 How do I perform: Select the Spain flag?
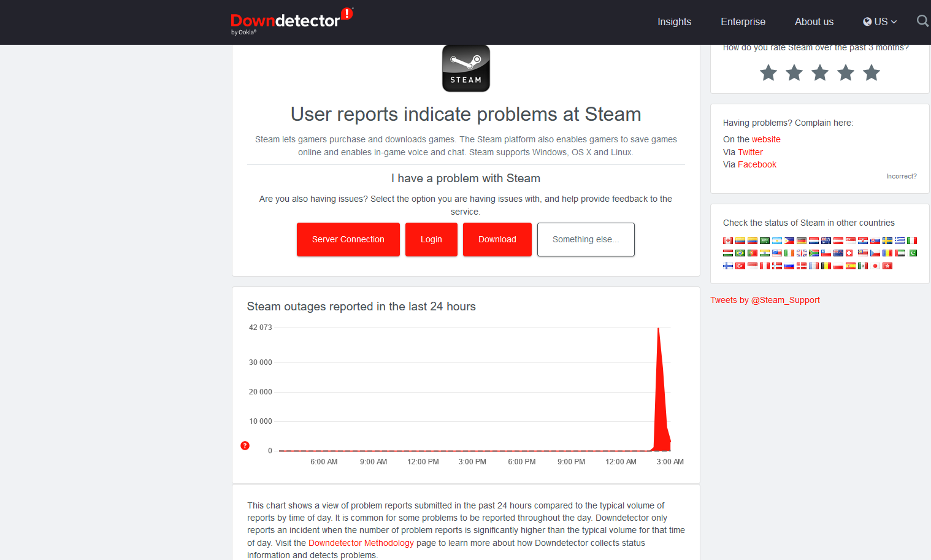tap(851, 266)
